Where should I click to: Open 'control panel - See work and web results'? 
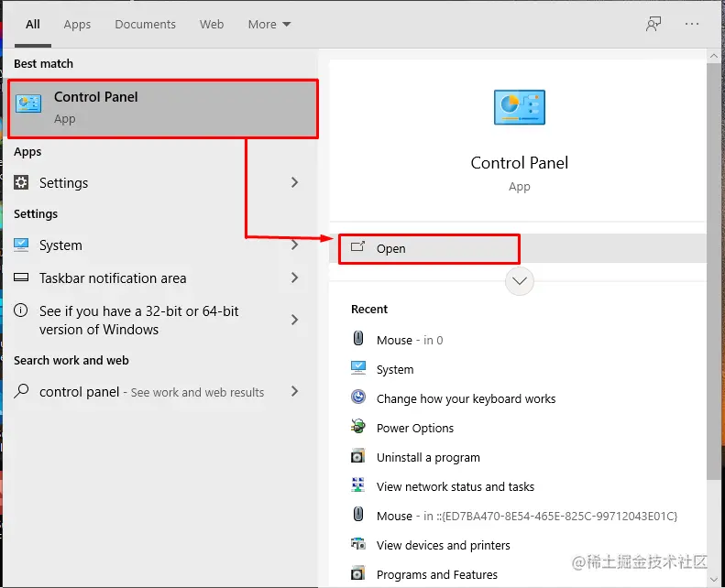[160, 392]
